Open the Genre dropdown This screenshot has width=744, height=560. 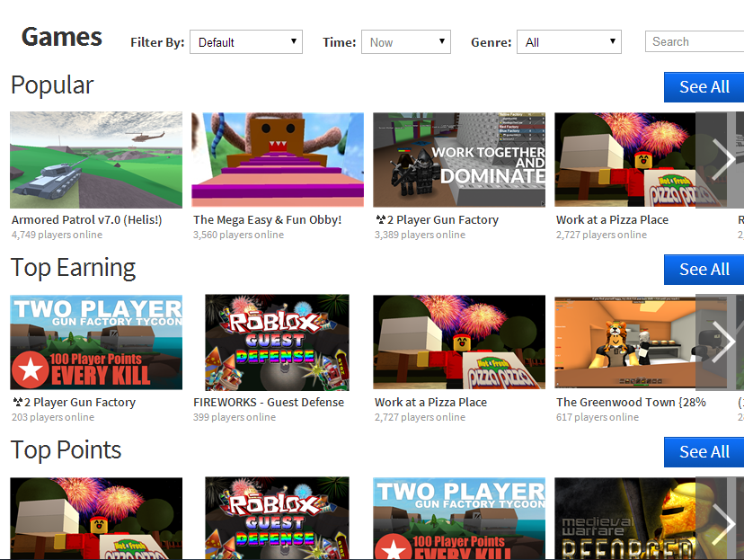coord(568,42)
